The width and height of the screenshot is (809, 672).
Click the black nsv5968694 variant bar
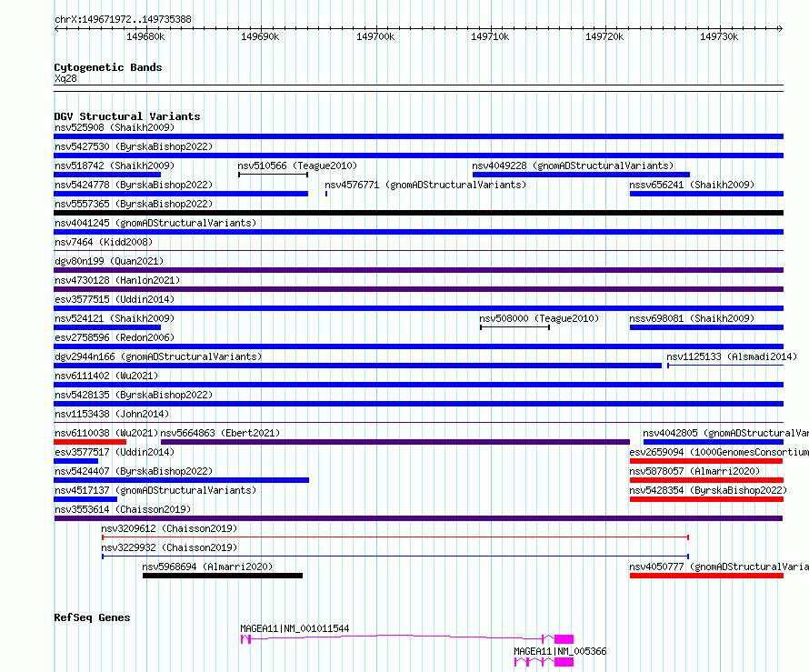point(223,576)
